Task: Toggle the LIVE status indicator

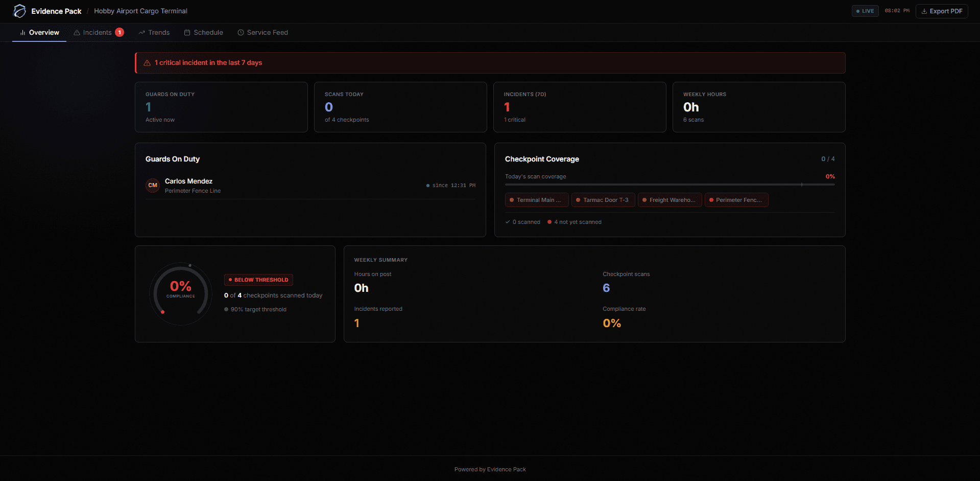Action: point(865,11)
